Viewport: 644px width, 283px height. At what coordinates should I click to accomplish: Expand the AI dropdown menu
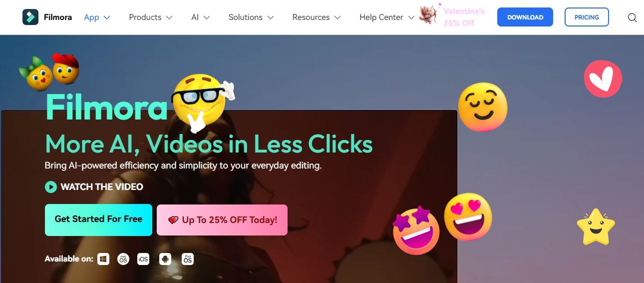point(201,17)
